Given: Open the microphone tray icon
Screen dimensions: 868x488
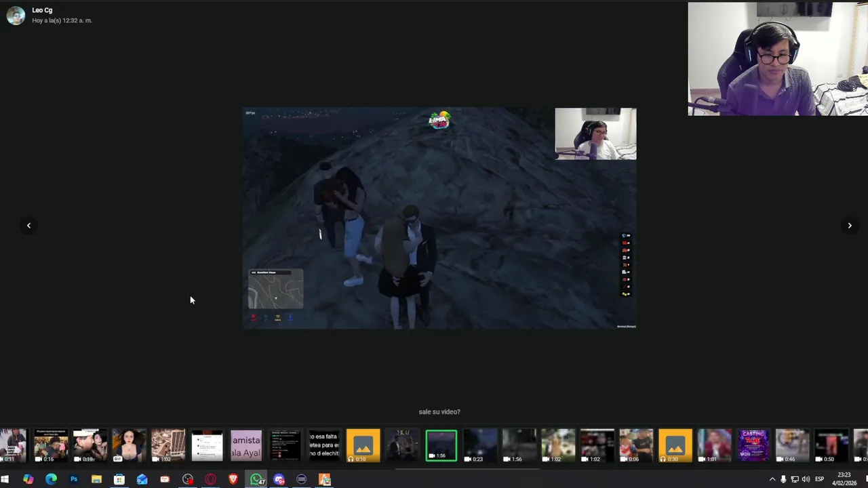Looking at the screenshot, I should (x=783, y=479).
